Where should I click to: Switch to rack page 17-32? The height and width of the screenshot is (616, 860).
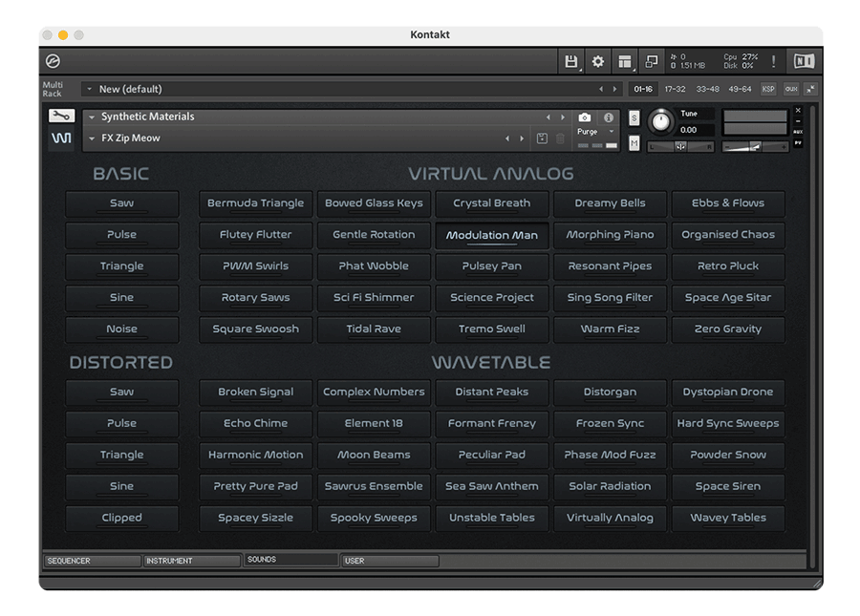[675, 89]
